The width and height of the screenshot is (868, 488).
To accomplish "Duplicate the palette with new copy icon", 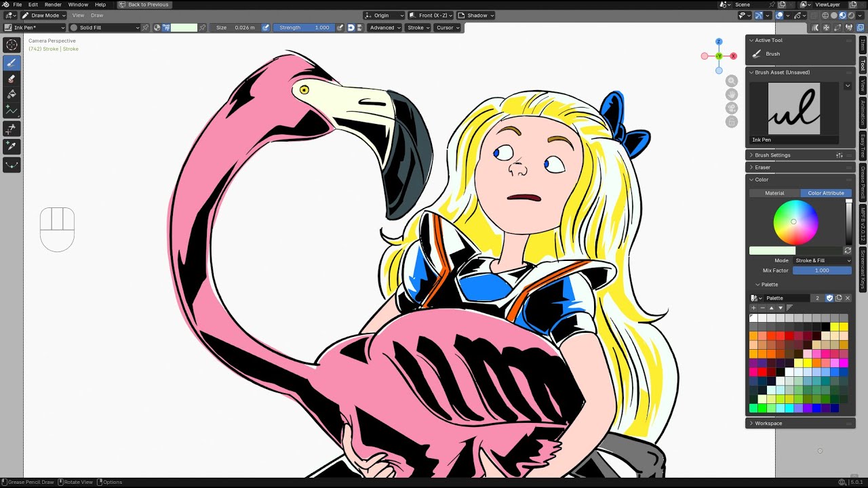I will (x=838, y=298).
